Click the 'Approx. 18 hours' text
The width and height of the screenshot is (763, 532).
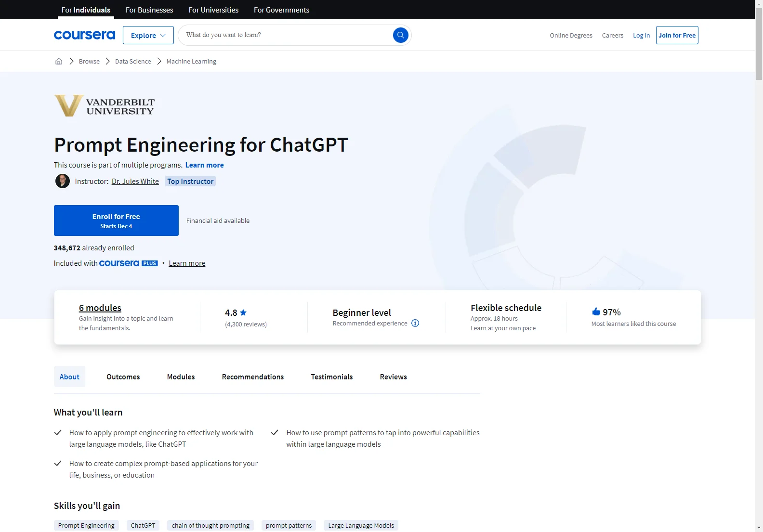[494, 318]
